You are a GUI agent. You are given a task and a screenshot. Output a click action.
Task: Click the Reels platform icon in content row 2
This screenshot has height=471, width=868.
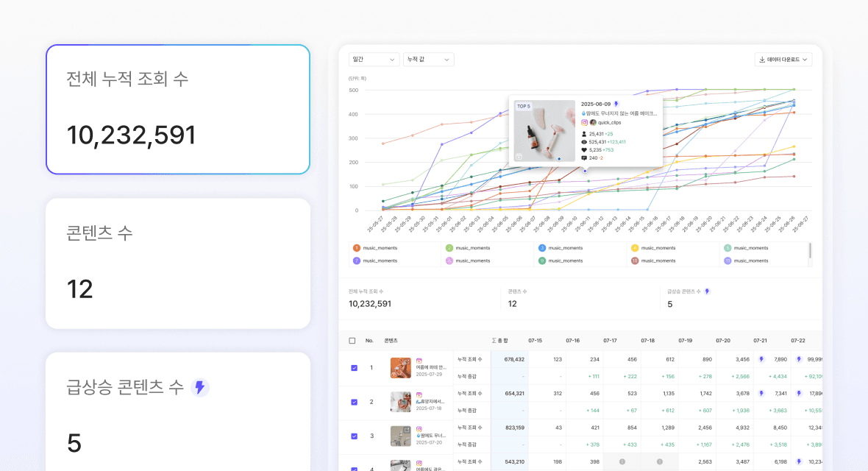click(x=419, y=395)
